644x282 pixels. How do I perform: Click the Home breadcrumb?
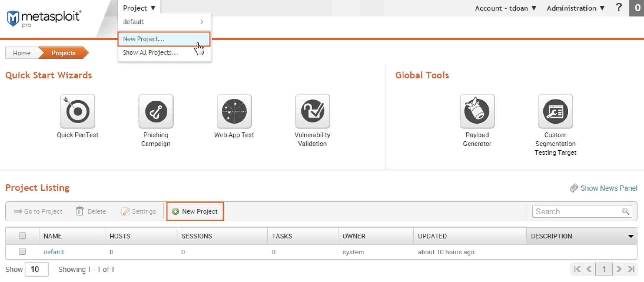click(x=22, y=53)
